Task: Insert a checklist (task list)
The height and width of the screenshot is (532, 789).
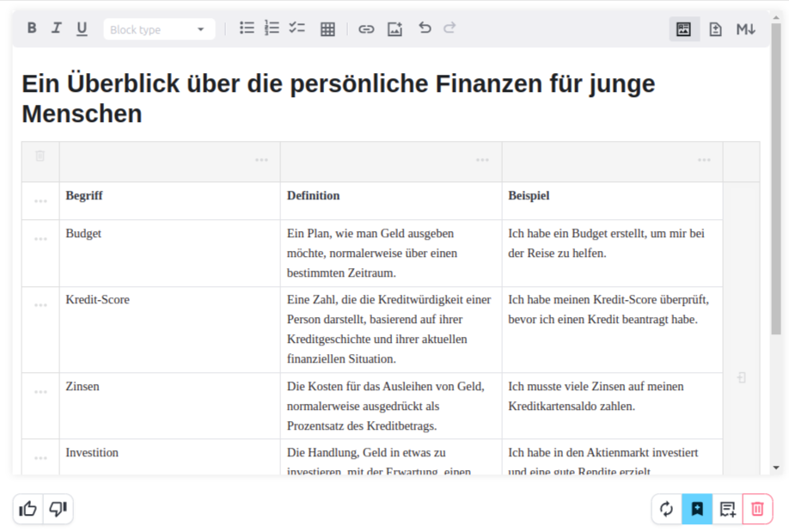Action: tap(297, 28)
